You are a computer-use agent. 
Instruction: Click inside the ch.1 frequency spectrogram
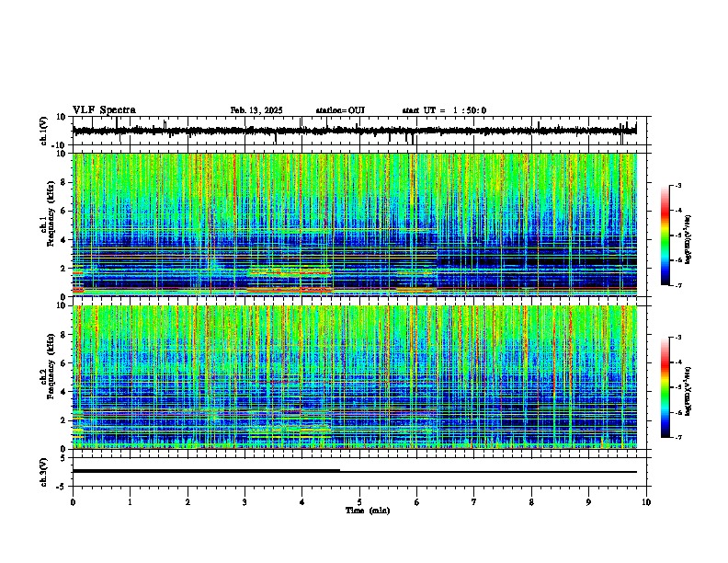(354, 224)
